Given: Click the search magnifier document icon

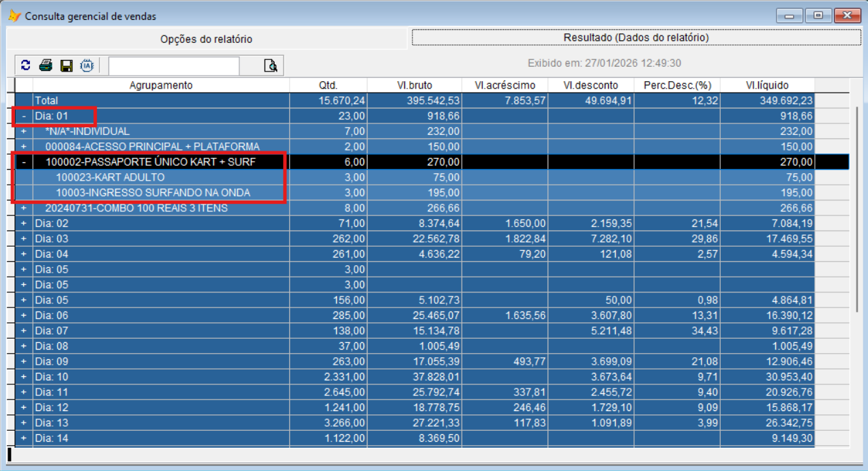Looking at the screenshot, I should point(271,65).
